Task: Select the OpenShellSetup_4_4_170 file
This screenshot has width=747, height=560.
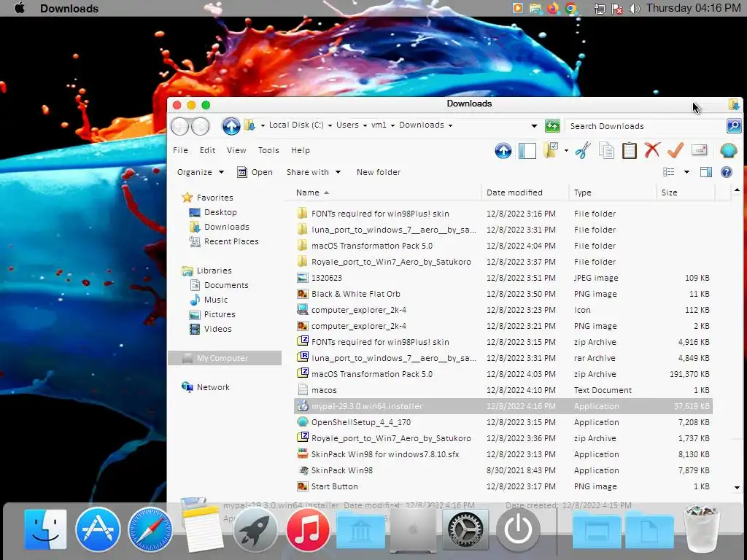Action: click(x=503, y=422)
